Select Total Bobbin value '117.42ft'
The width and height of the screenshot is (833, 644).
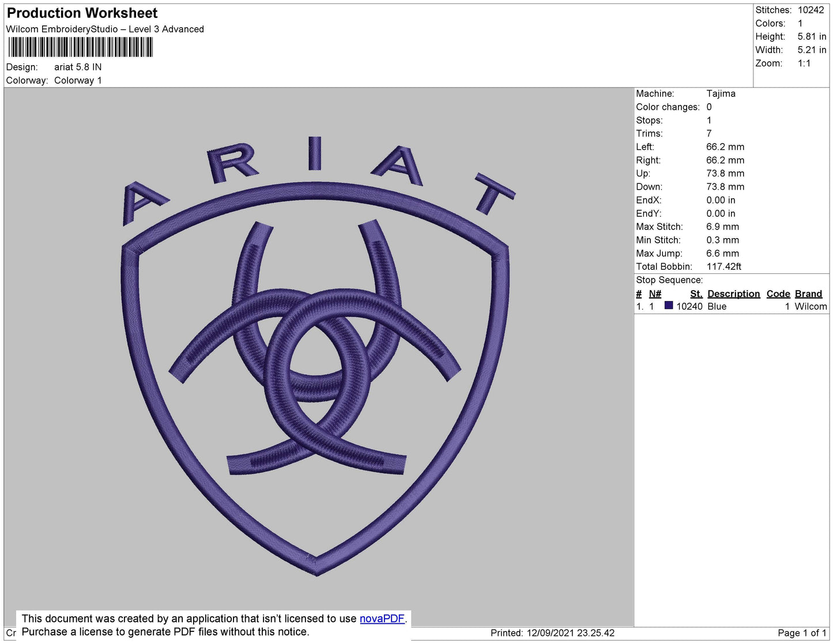pyautogui.click(x=724, y=266)
